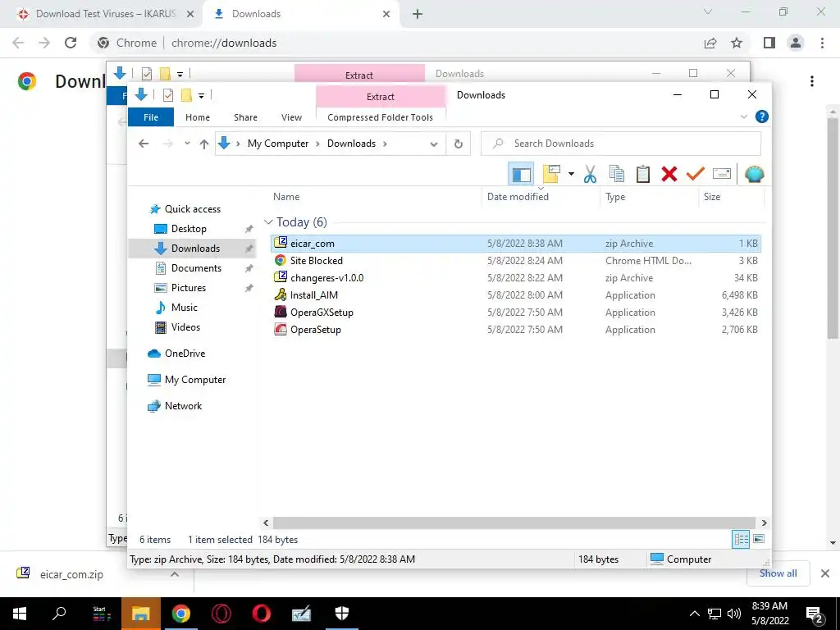The width and height of the screenshot is (840, 630).
Task: Bookmark this page with star icon
Action: (x=737, y=43)
